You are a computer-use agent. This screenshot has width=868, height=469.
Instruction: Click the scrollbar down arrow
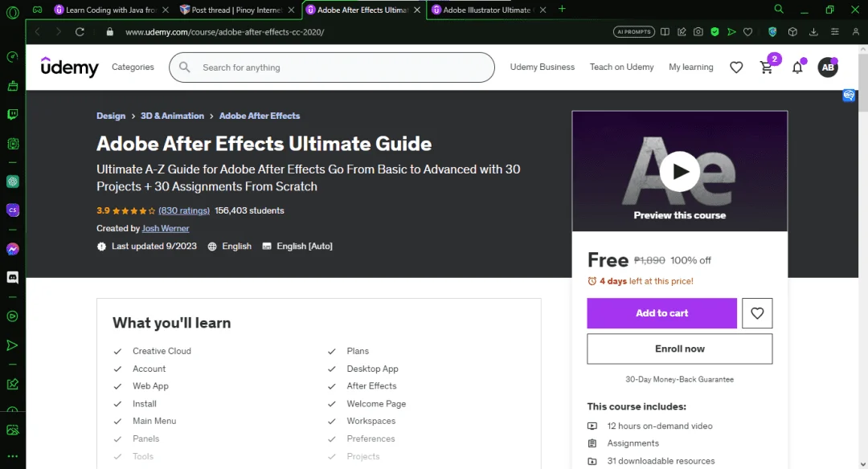[863, 464]
